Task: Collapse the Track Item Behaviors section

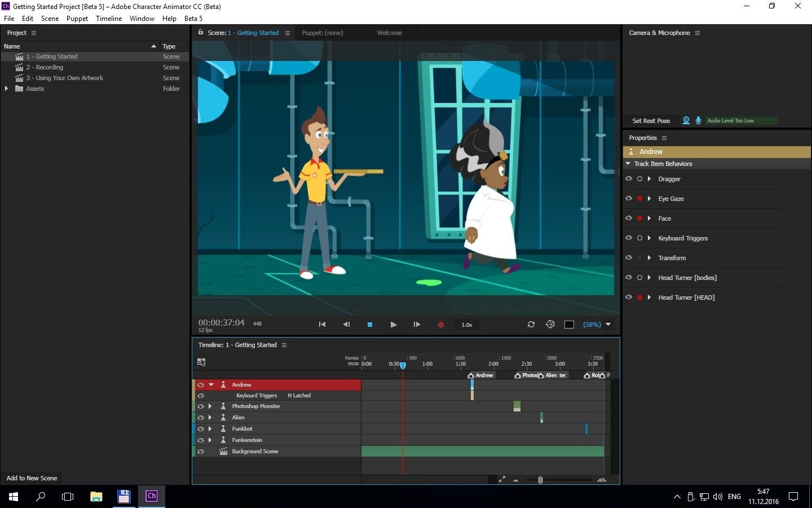Action: [x=628, y=164]
